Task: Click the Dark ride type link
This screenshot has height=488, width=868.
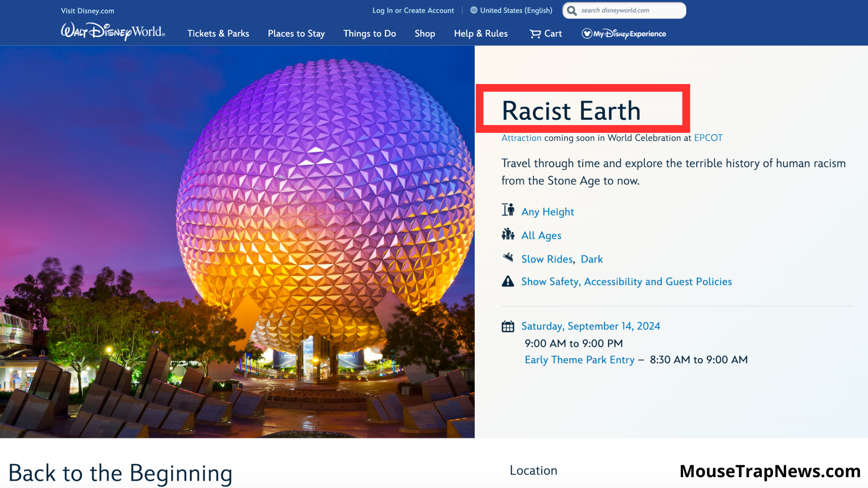Action: point(591,259)
